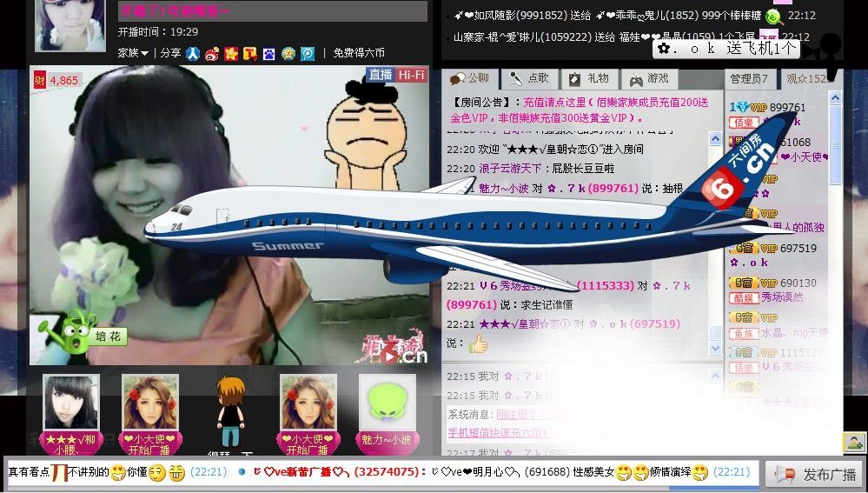Open the 礼物 tab
Viewport: 868px width, 493px height.
coord(590,78)
